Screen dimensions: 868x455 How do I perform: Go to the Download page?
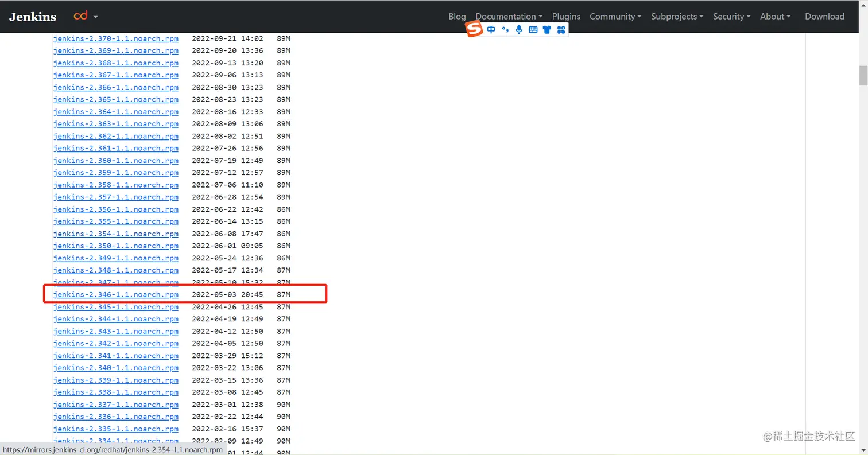(824, 17)
